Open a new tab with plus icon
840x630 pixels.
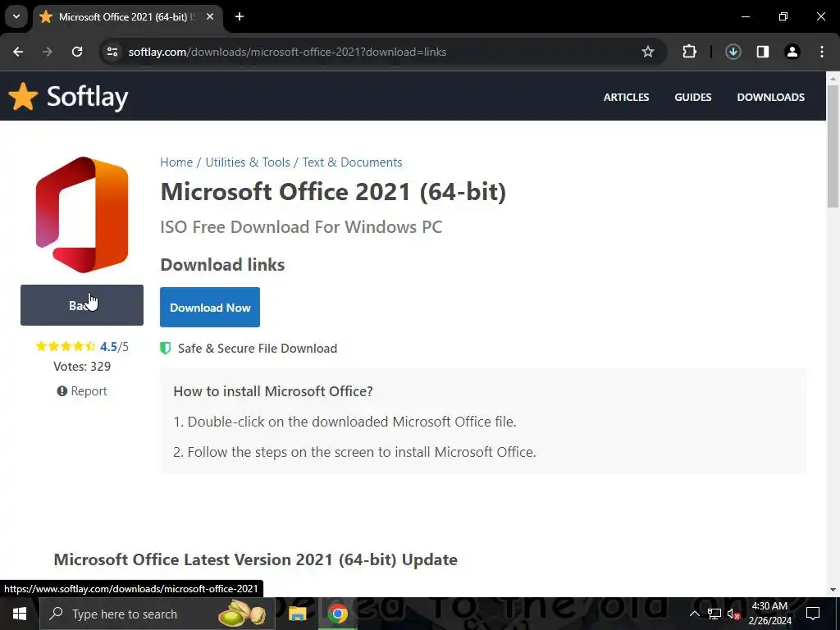[x=240, y=16]
